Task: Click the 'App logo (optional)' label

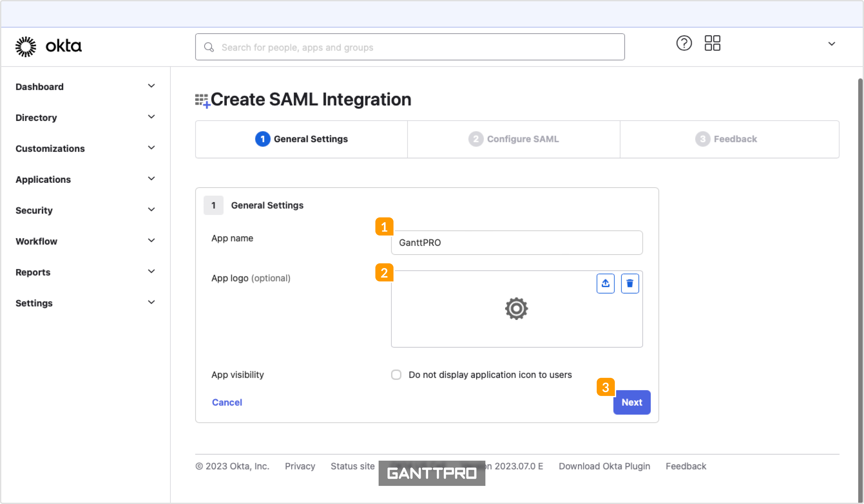Action: tap(251, 278)
